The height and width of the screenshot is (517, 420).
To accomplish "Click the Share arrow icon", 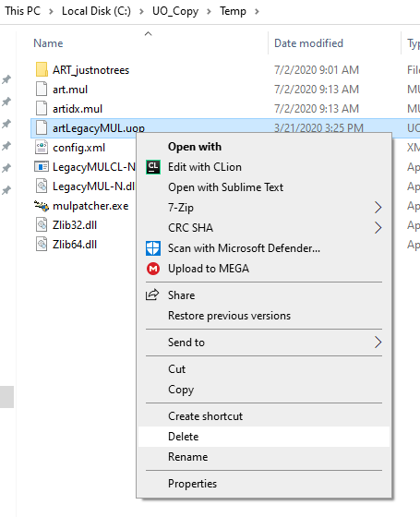I will 152,295.
